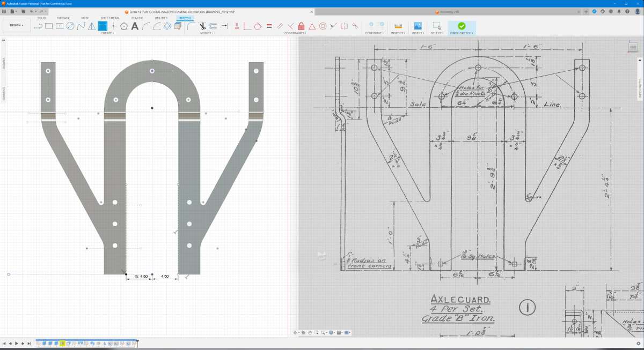This screenshot has height=350, width=644.
Task: Open the SKETCH tab
Action: click(x=185, y=18)
